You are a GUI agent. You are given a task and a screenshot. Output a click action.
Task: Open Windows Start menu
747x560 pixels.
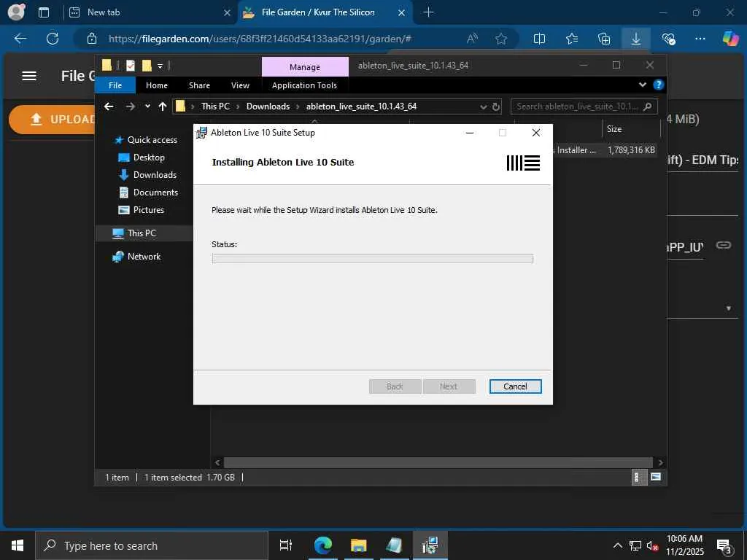point(18,545)
